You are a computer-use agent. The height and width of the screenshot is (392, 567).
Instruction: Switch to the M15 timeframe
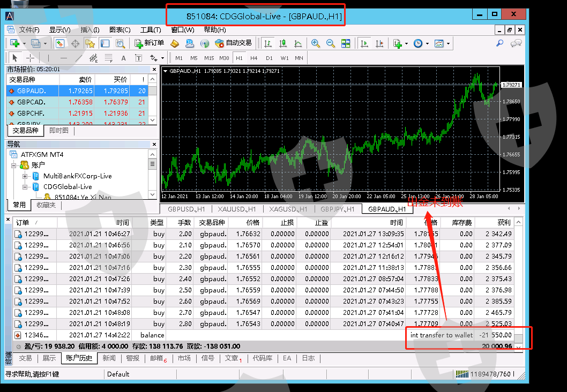209,58
